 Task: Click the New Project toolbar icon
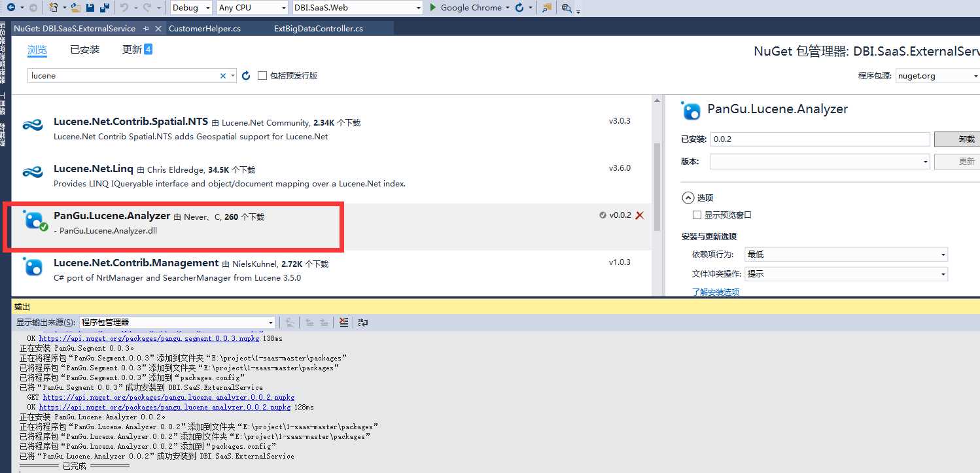tap(54, 7)
